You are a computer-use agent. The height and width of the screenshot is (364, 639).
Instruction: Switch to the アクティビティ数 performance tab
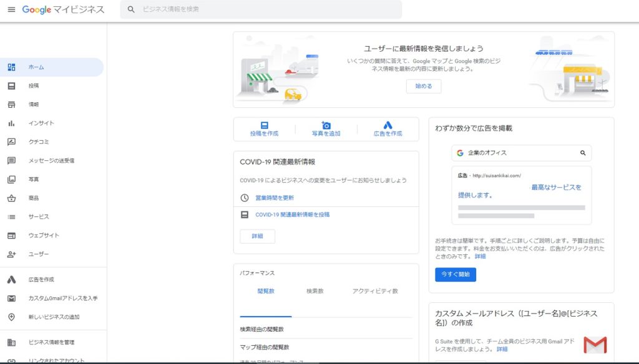point(375,291)
